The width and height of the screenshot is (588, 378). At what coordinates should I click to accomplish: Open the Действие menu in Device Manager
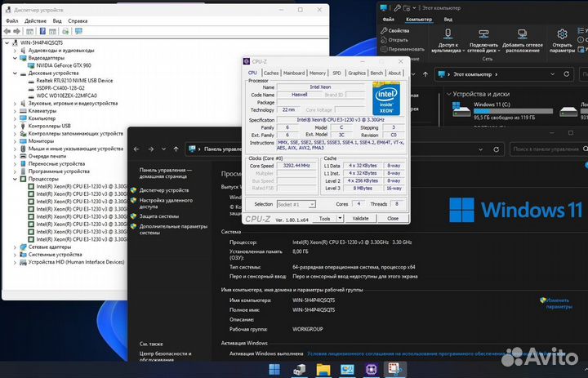click(x=35, y=20)
